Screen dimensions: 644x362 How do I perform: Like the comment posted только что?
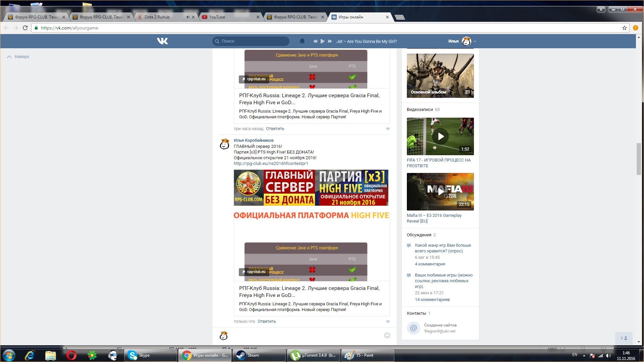388,321
